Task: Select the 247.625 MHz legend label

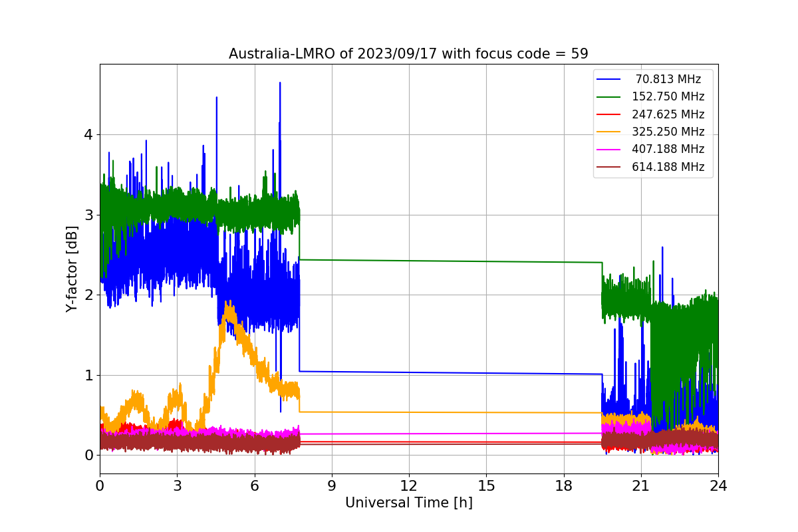Action: 668,114
